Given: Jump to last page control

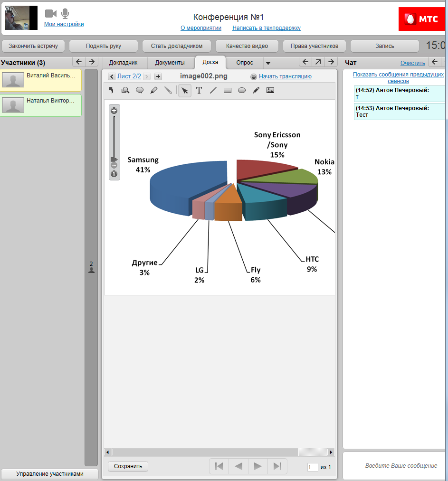Looking at the screenshot, I should [x=277, y=466].
